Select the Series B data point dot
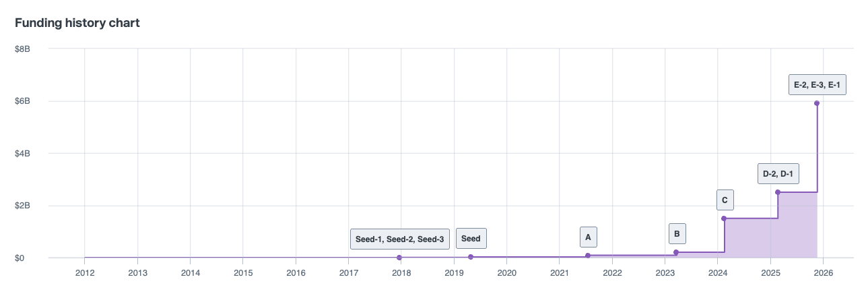The image size is (868, 292). 676,252
